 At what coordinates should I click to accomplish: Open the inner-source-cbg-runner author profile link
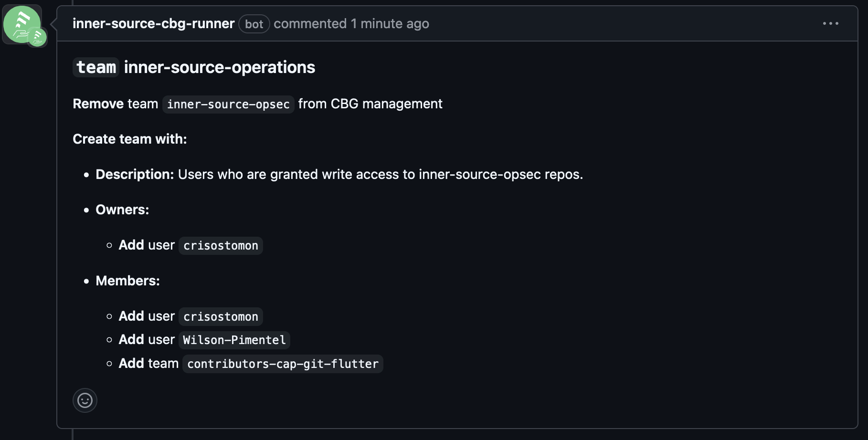pyautogui.click(x=153, y=23)
